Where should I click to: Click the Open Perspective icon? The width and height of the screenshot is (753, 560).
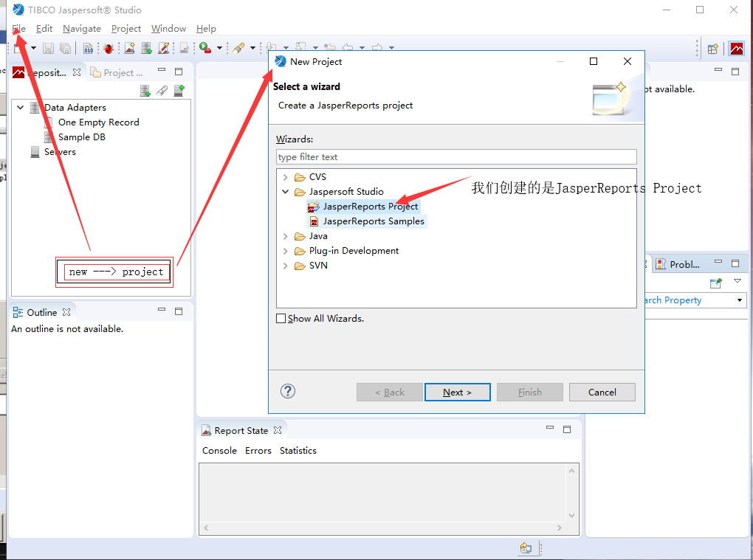click(x=712, y=49)
